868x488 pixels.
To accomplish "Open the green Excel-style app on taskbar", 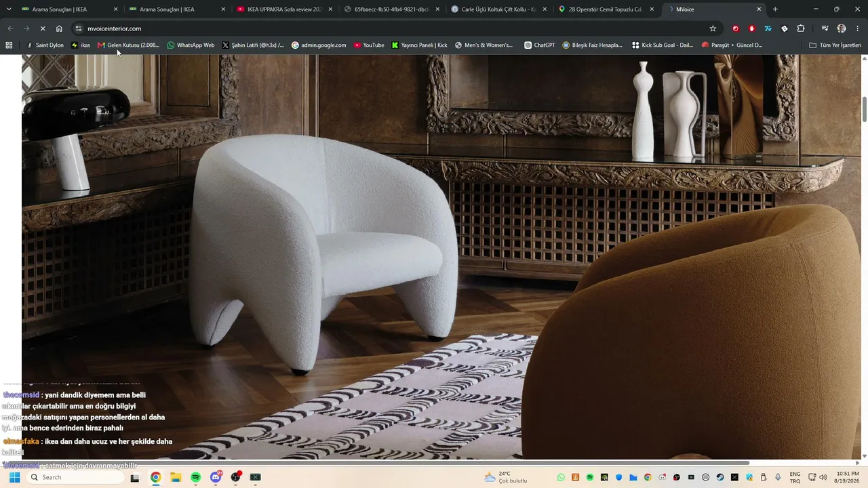I will tap(255, 477).
